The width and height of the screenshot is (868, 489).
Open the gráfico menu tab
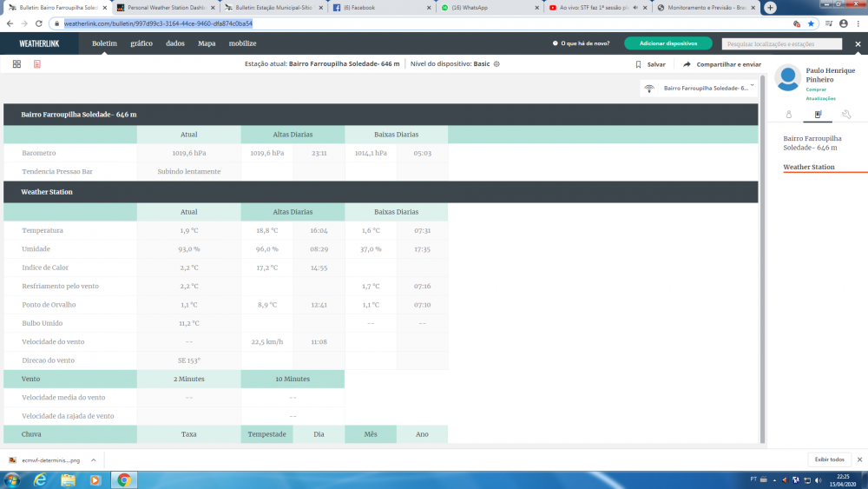tap(141, 43)
